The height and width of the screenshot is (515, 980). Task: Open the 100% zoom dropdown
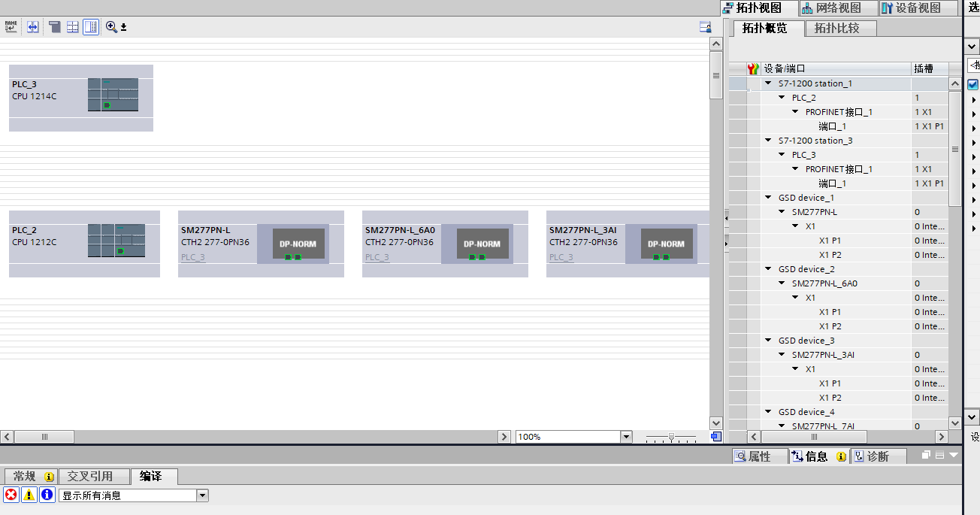pyautogui.click(x=626, y=437)
